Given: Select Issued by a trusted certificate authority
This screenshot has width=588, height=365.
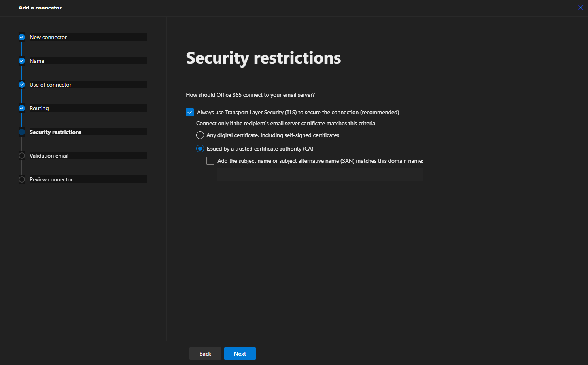Looking at the screenshot, I should click(x=200, y=149).
